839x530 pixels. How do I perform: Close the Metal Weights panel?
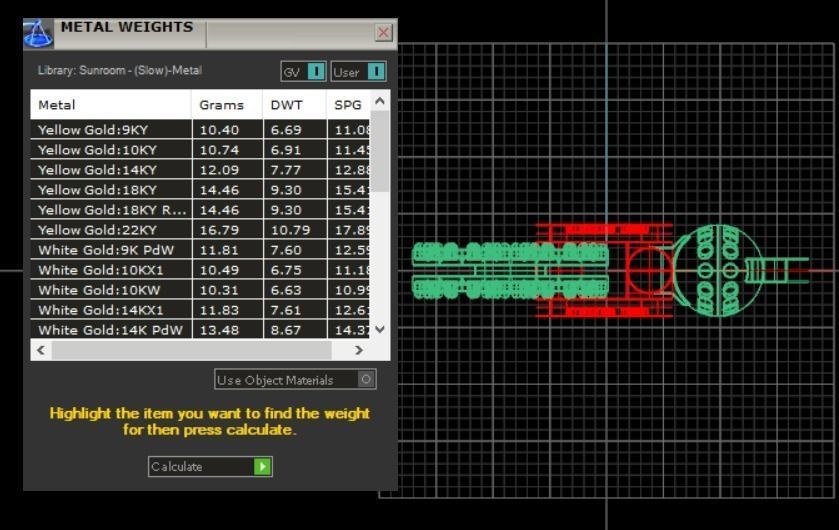tap(383, 33)
